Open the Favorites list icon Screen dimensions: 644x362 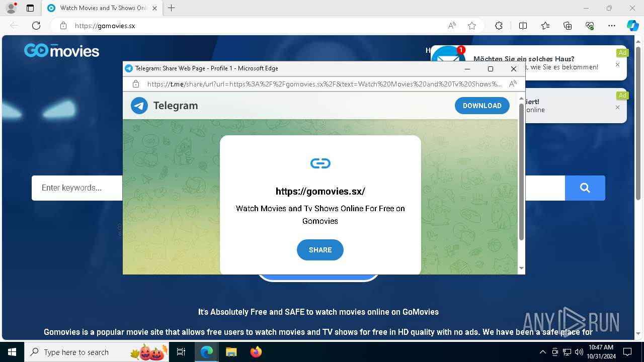click(545, 26)
